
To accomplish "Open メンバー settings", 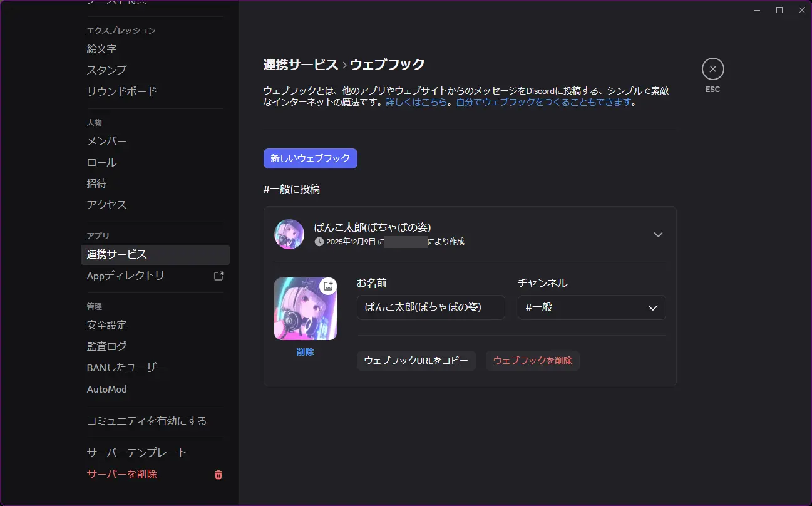I will pyautogui.click(x=106, y=141).
